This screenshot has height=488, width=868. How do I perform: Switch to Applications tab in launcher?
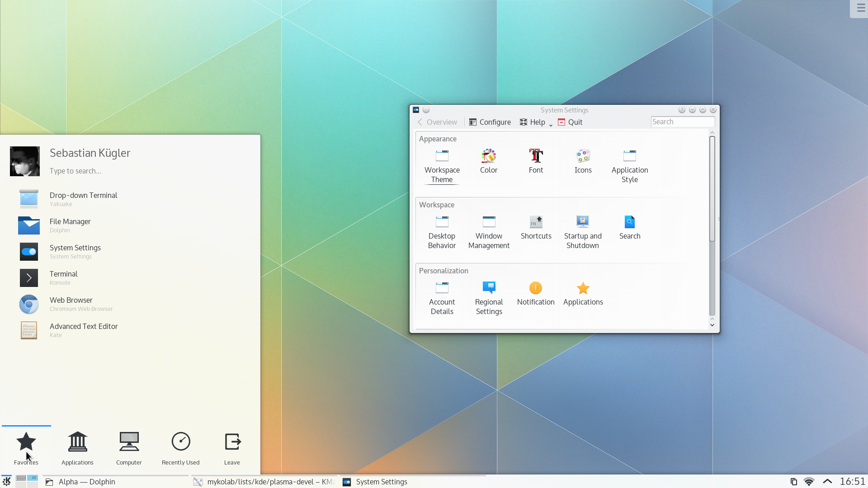tap(77, 447)
